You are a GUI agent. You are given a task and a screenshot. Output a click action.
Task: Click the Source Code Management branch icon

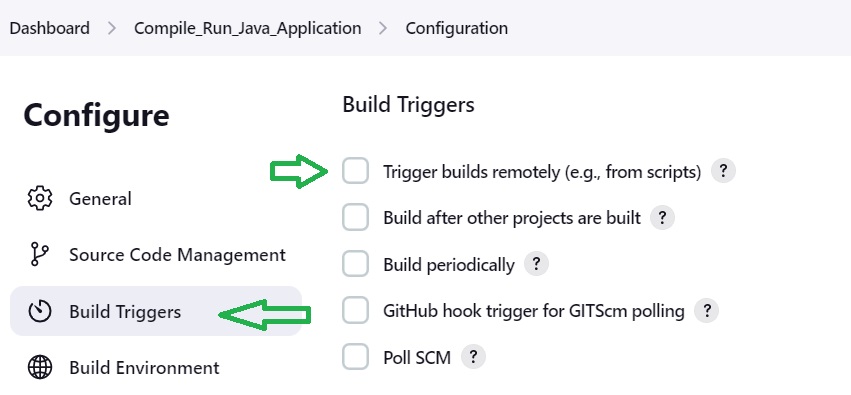tap(40, 254)
